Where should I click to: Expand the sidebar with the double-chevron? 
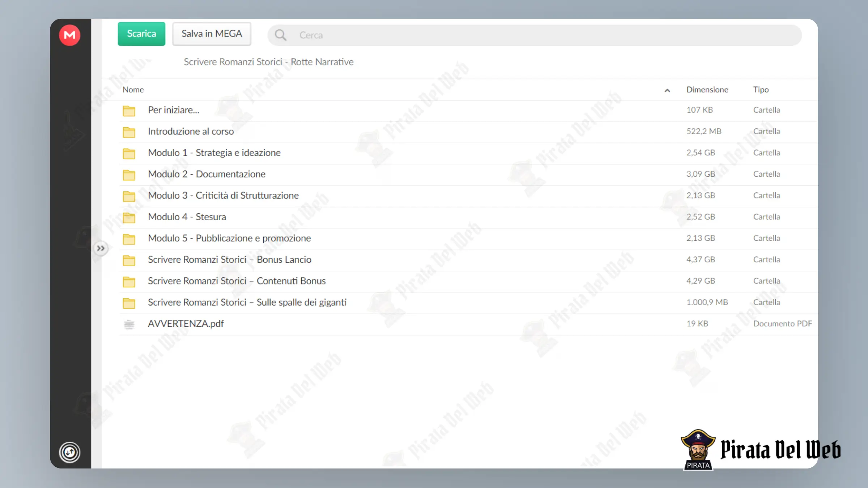pos(101,248)
